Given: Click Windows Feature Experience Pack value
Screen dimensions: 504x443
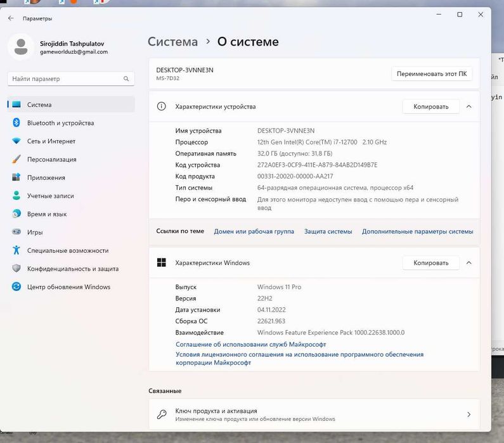Looking at the screenshot, I should point(331,333).
